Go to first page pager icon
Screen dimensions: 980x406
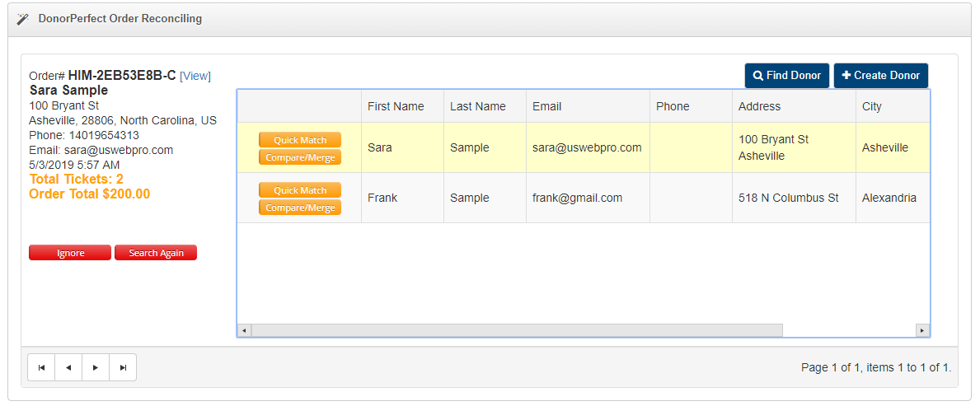pyautogui.click(x=41, y=367)
